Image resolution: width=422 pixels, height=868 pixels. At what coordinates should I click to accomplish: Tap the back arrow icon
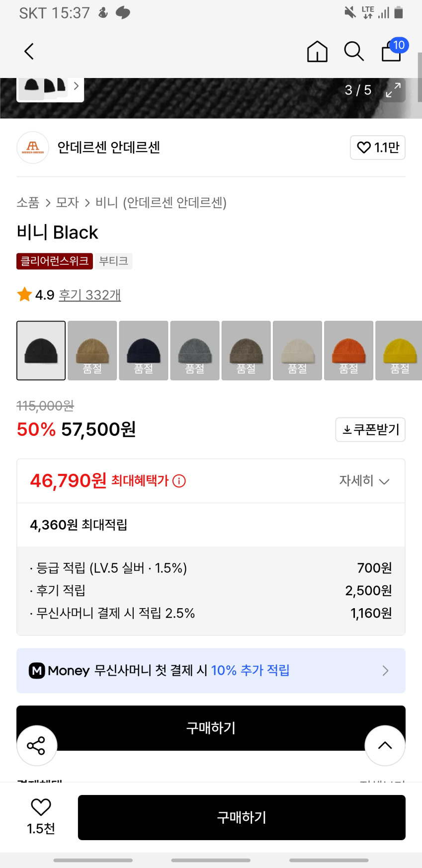tap(29, 51)
